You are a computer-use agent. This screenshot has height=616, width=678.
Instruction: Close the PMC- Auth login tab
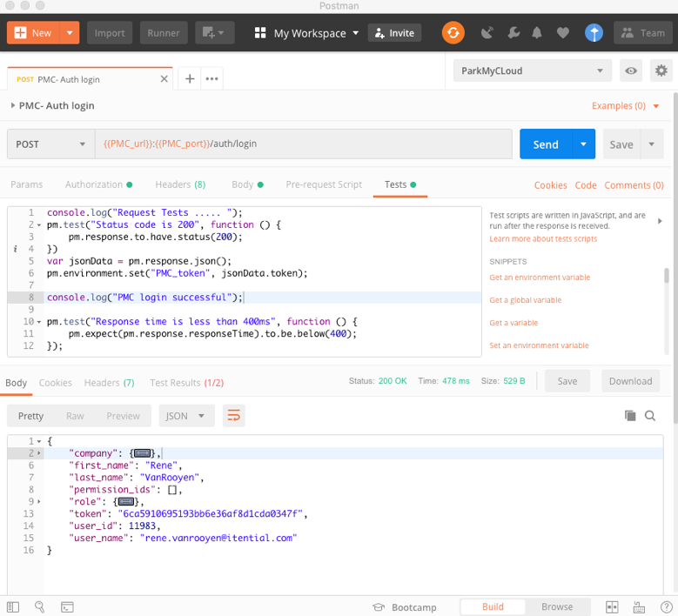(164, 79)
